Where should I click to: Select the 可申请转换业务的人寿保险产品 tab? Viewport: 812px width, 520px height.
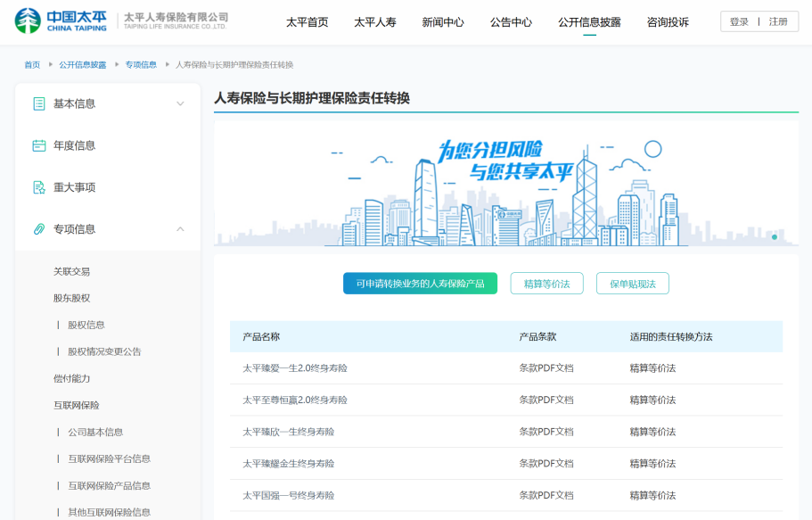click(x=420, y=284)
